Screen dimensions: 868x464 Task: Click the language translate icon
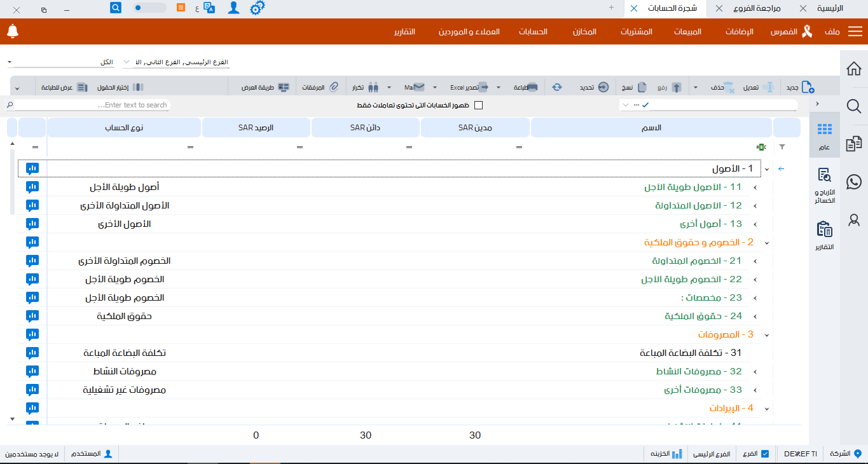tap(209, 8)
